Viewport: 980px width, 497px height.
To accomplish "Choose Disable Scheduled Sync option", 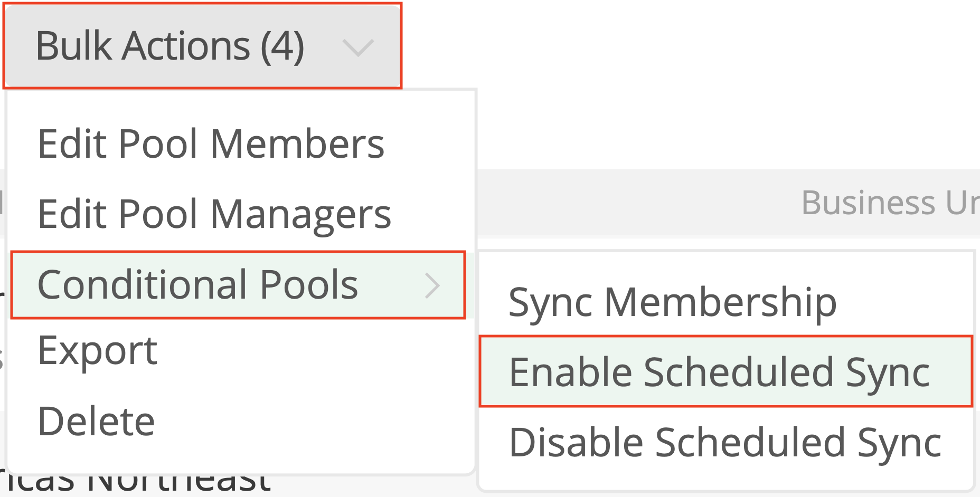I will [x=724, y=442].
